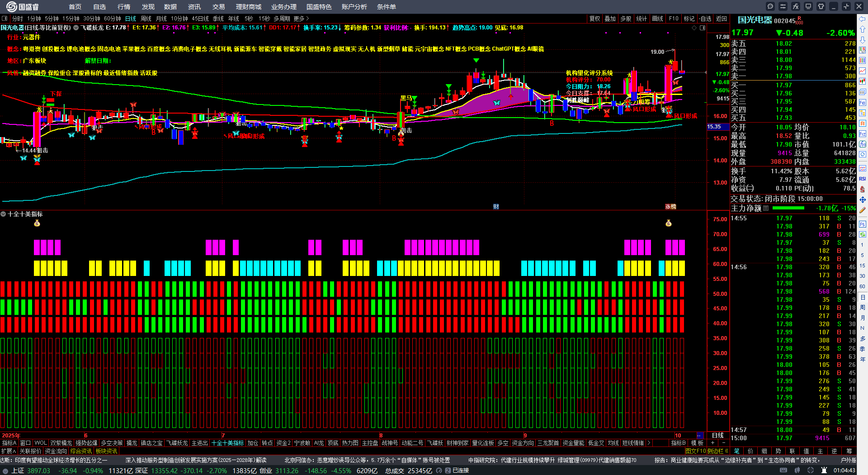868x475 pixels.
Task: Select 综合资讯 tab
Action: tap(81, 451)
